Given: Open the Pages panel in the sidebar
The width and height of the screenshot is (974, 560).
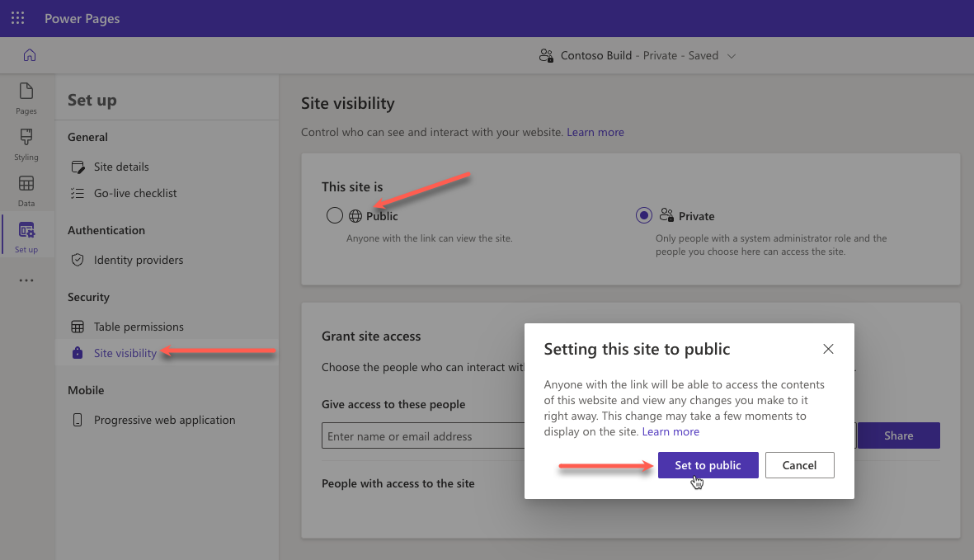Looking at the screenshot, I should (x=26, y=98).
